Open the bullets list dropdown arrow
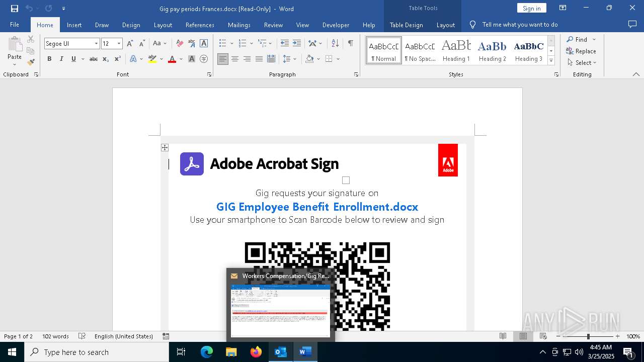 pos(231,44)
